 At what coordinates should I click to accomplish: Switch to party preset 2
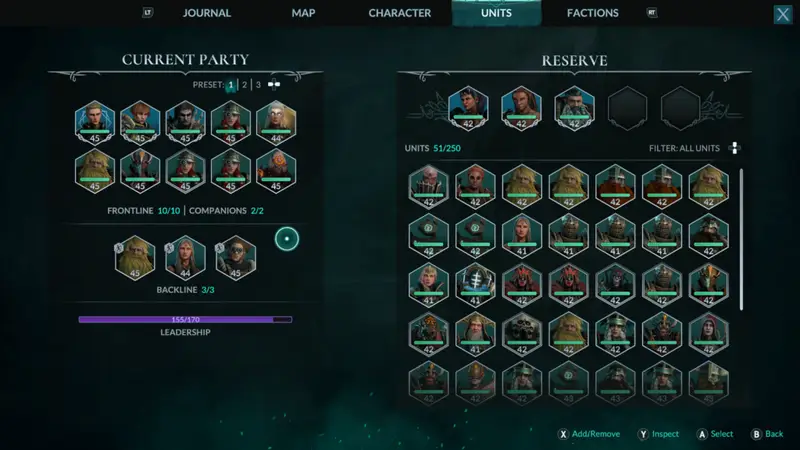[x=244, y=85]
